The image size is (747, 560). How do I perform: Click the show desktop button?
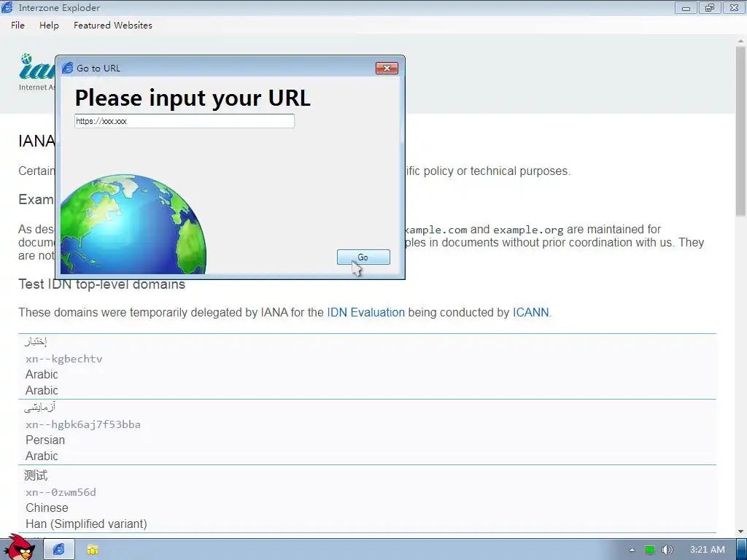tap(741, 550)
